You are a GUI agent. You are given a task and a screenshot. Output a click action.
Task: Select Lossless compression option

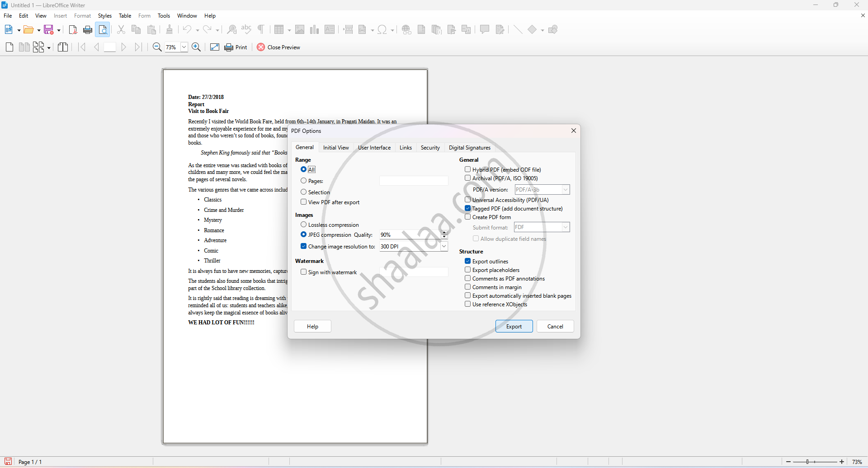pyautogui.click(x=304, y=225)
